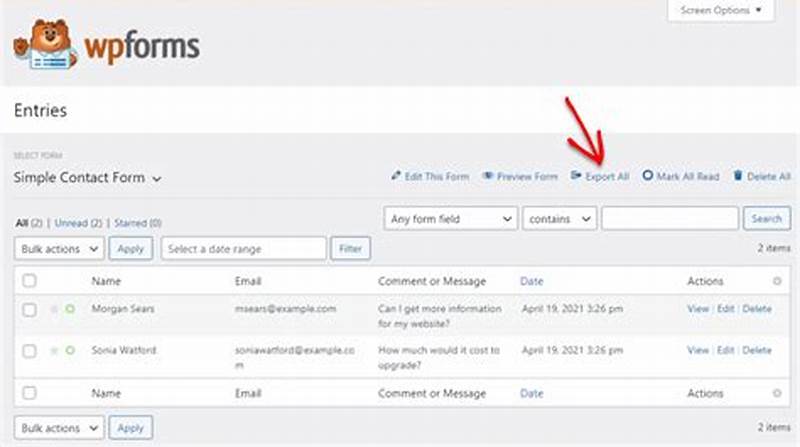Expand the Screen Options panel
Screen dimensions: 800x447
coord(720,10)
